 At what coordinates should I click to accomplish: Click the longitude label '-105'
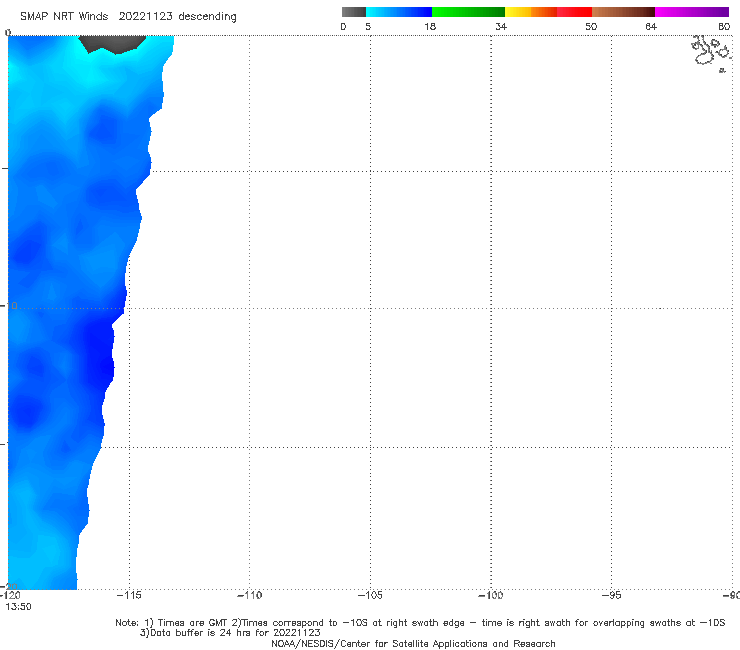click(x=370, y=595)
